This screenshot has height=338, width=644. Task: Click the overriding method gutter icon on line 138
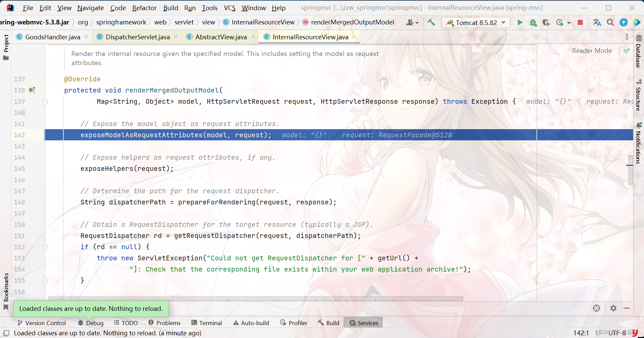click(x=32, y=90)
